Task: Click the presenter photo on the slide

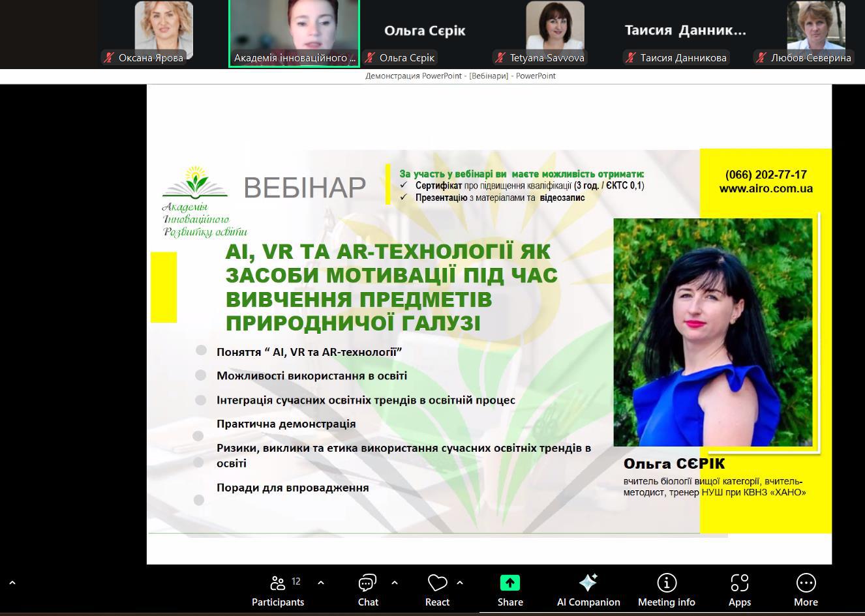Action: click(713, 332)
